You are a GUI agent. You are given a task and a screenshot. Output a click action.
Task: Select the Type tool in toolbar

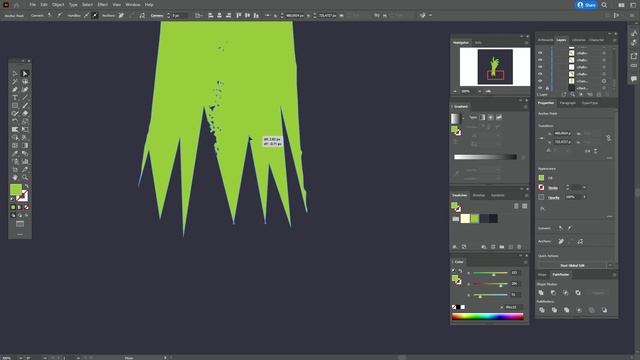point(15,98)
